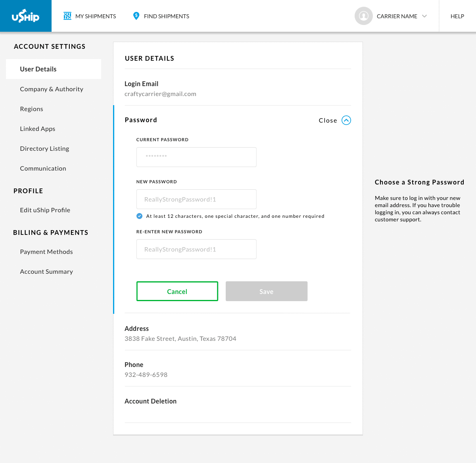Expand the Account Deletion section
This screenshot has width=476, height=463.
pyautogui.click(x=238, y=401)
